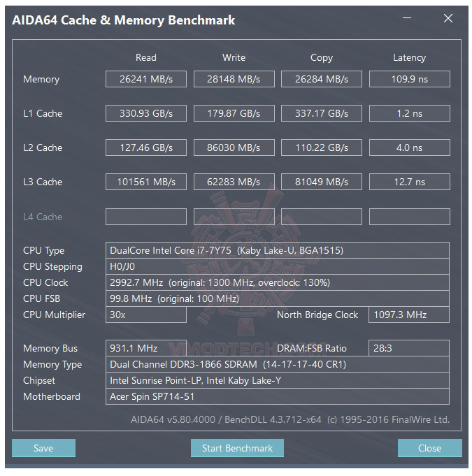Minimize the AIDA64 benchmark window
The height and width of the screenshot is (476, 472).
(407, 18)
